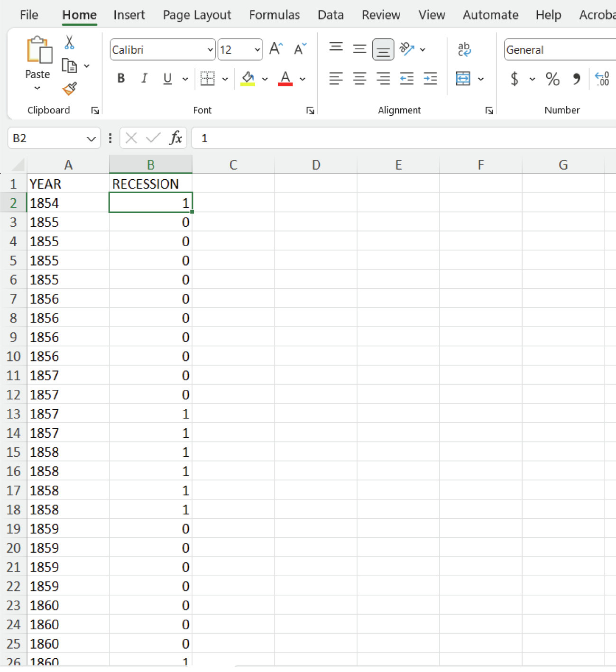The image size is (616, 672).
Task: Click the Comma Style icon
Action: click(577, 79)
